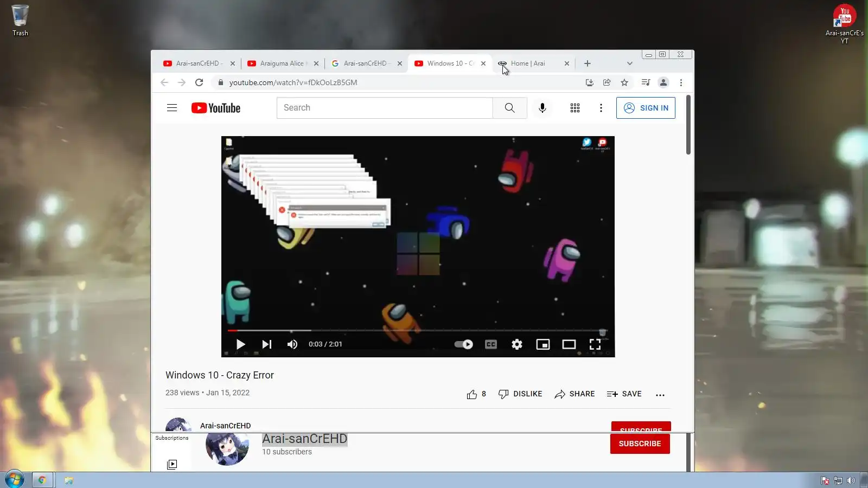Like the video with thumbs up
Image resolution: width=868 pixels, height=488 pixels.
point(472,394)
